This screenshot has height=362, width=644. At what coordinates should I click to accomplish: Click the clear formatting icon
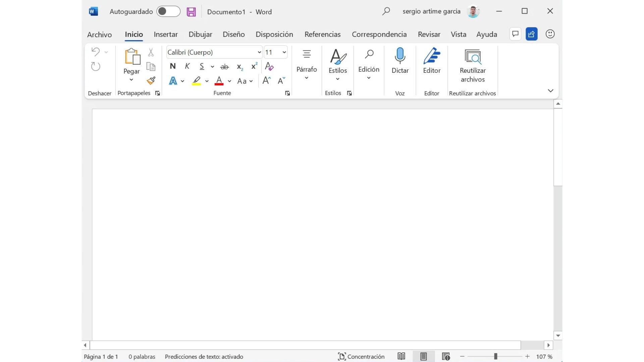click(x=269, y=66)
